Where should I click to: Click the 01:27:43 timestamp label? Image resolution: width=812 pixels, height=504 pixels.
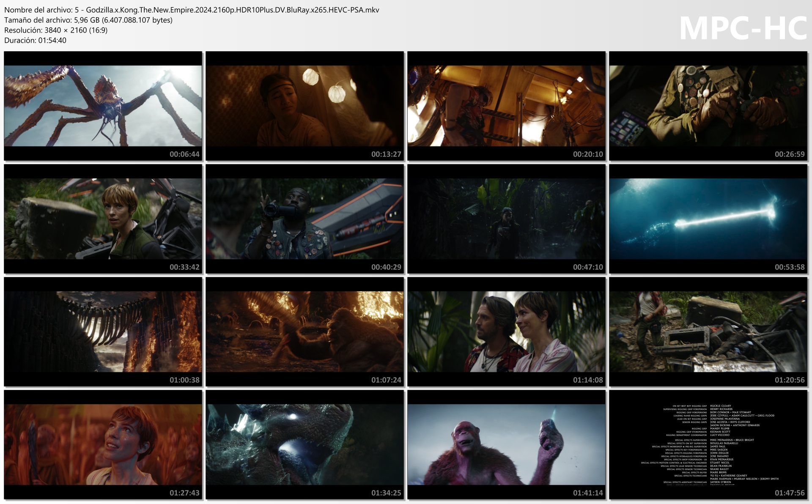coord(184,493)
